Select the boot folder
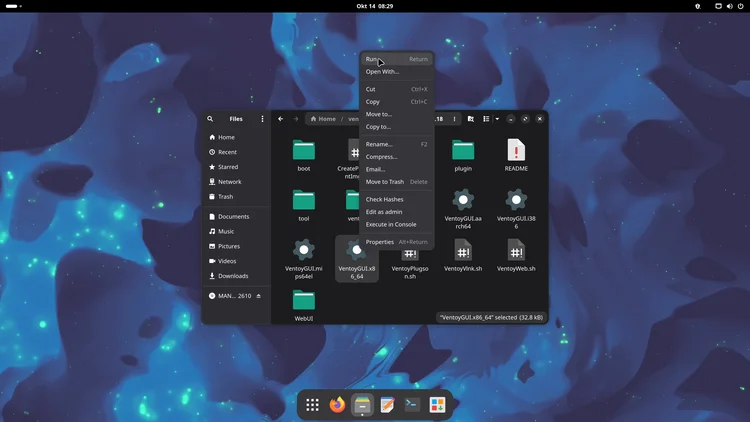The height and width of the screenshot is (422, 750). point(304,155)
